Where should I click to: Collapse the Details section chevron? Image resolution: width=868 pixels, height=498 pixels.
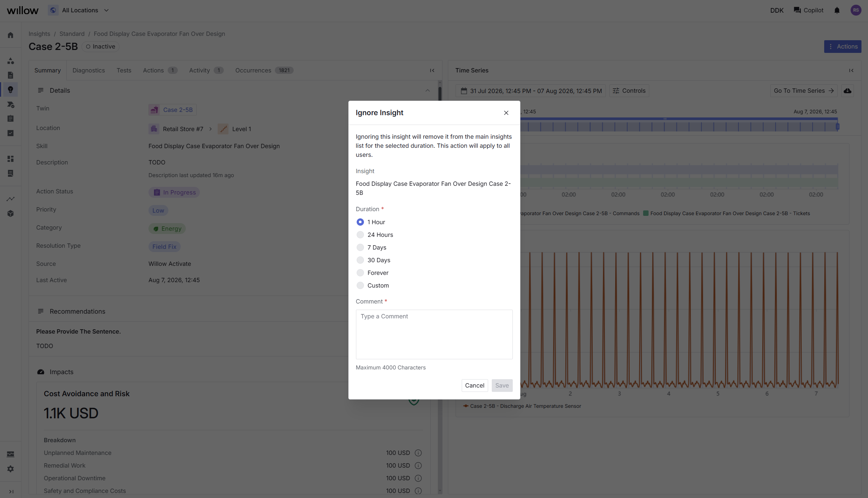coord(428,91)
